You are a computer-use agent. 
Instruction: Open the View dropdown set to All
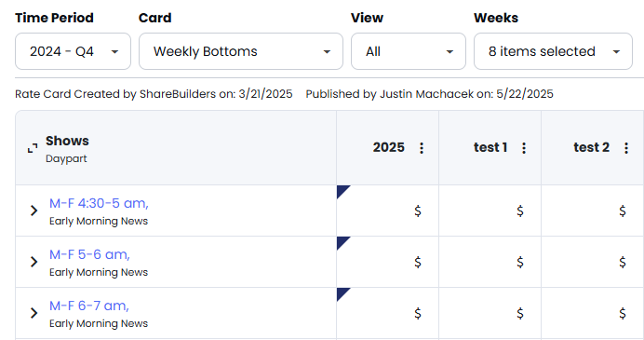[x=409, y=51]
